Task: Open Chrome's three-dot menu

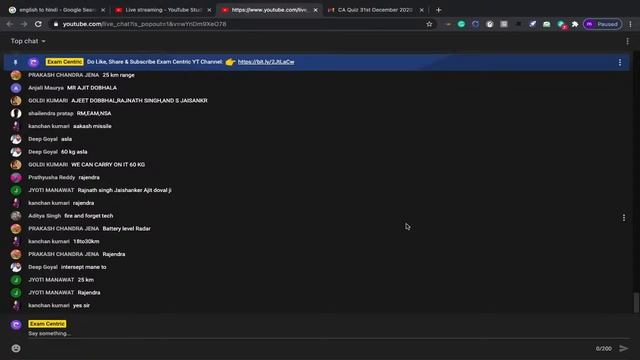Action: coord(630,24)
